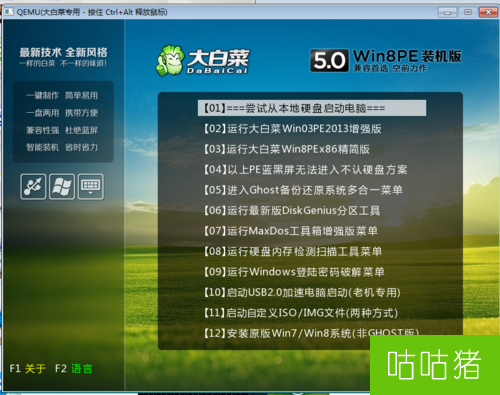Open 【08】 disk memory test tools menu
Image resolution: width=500 pixels, height=395 pixels.
click(293, 251)
